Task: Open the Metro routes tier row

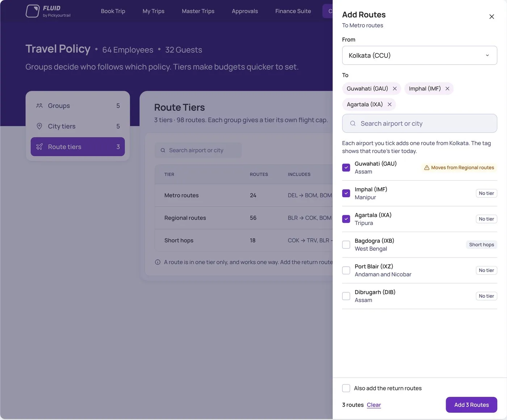Action: tap(244, 195)
